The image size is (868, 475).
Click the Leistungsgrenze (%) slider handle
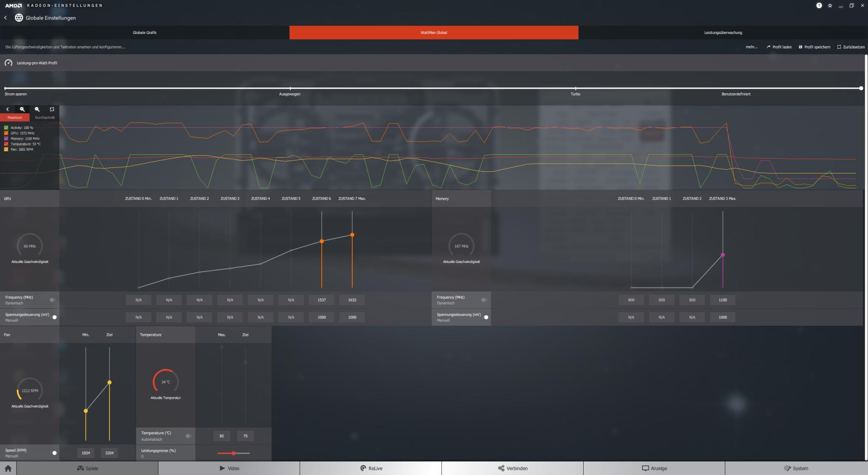[x=234, y=453]
